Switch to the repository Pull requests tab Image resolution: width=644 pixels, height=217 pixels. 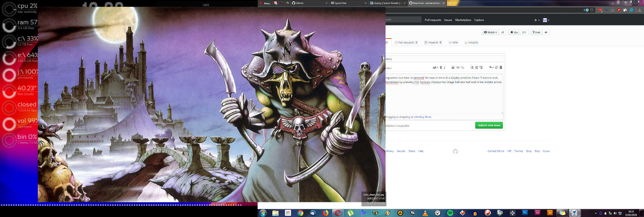[406, 43]
